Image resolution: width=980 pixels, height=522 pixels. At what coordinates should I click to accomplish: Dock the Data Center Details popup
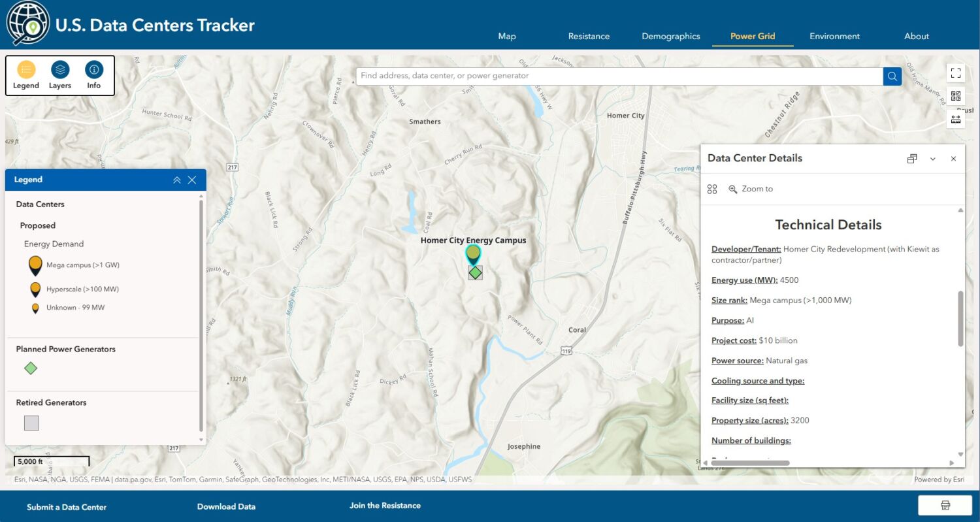coord(912,159)
